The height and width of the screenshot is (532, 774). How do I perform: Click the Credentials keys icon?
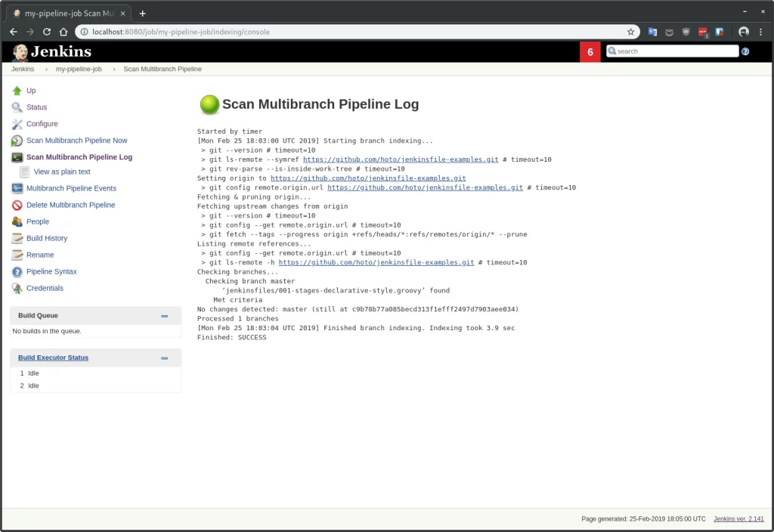click(17, 288)
